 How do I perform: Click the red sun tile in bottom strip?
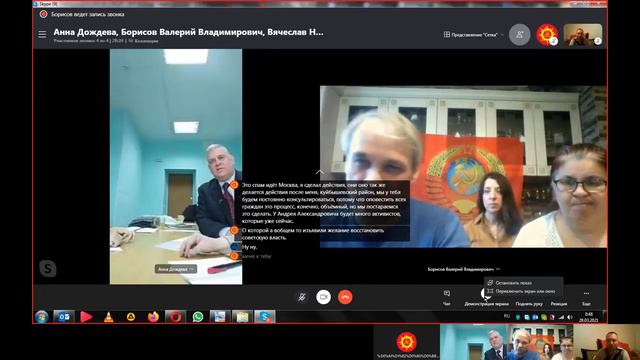click(407, 342)
